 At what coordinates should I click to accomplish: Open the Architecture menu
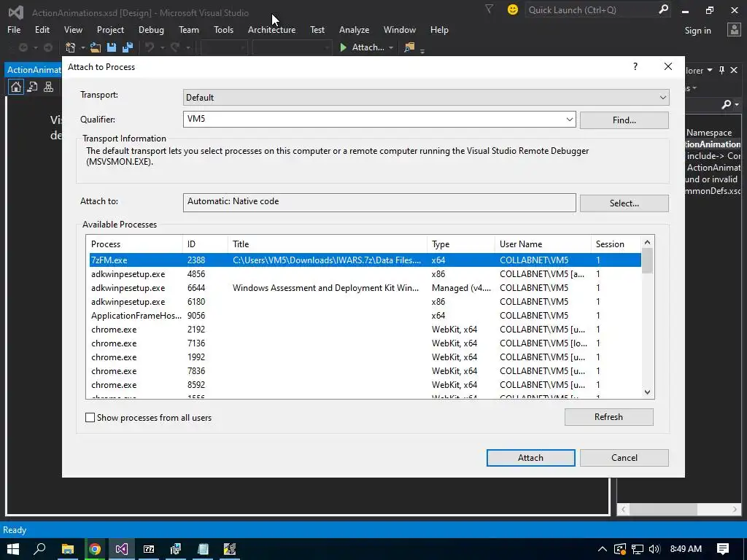point(271,29)
